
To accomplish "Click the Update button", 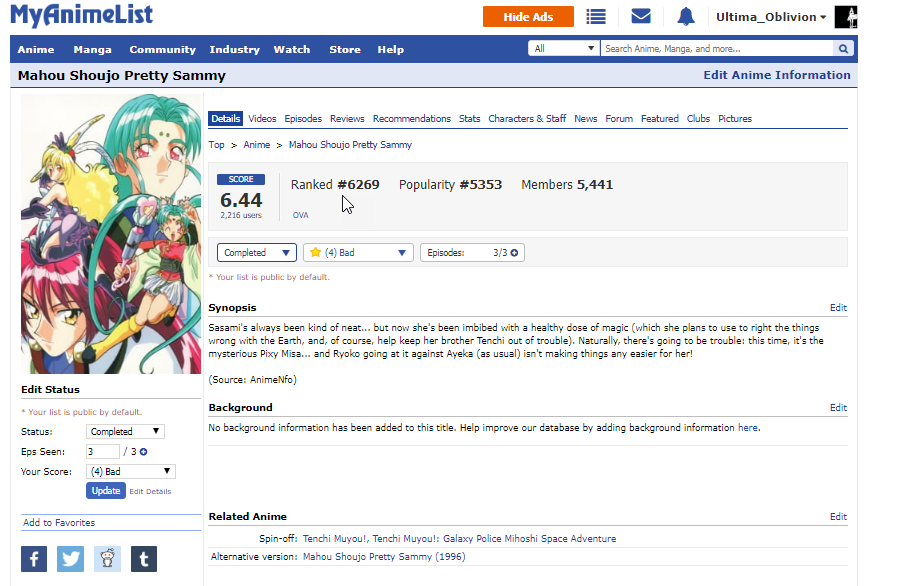I will 106,491.
